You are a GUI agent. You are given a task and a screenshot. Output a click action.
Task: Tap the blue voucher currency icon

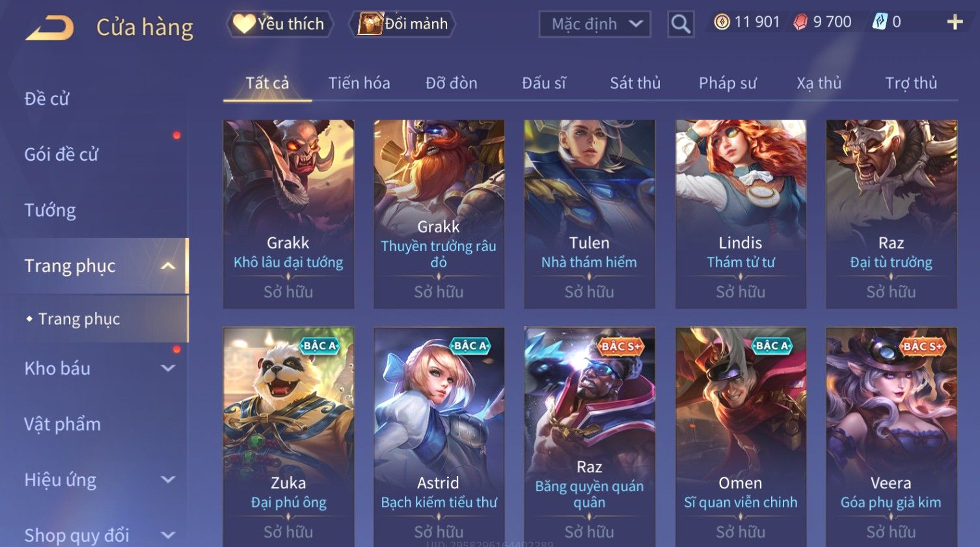[x=880, y=22]
